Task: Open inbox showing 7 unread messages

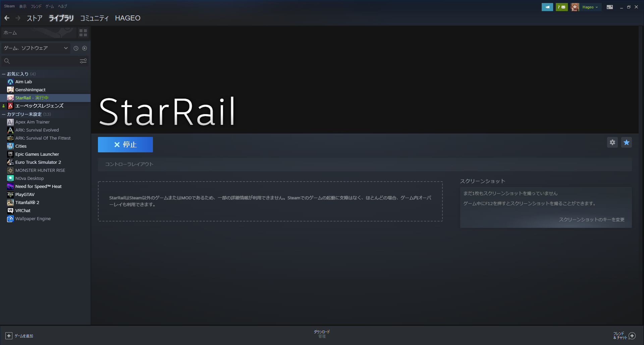Action: 561,7
